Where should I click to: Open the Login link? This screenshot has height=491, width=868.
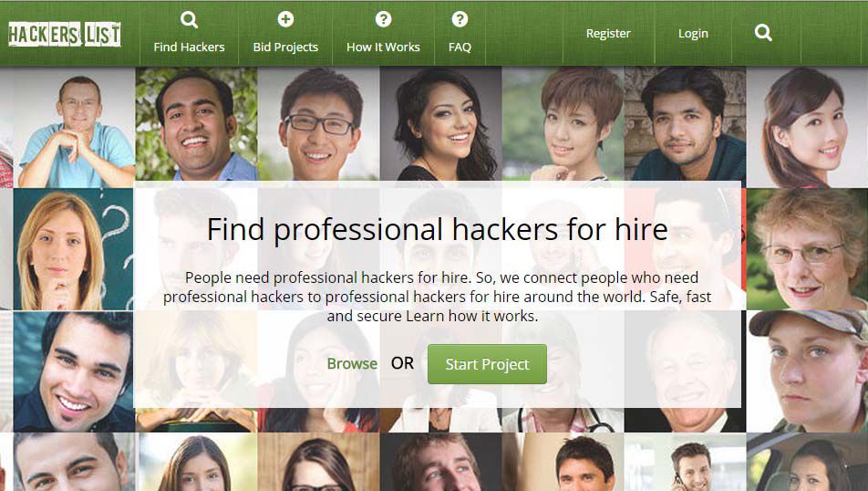click(693, 33)
